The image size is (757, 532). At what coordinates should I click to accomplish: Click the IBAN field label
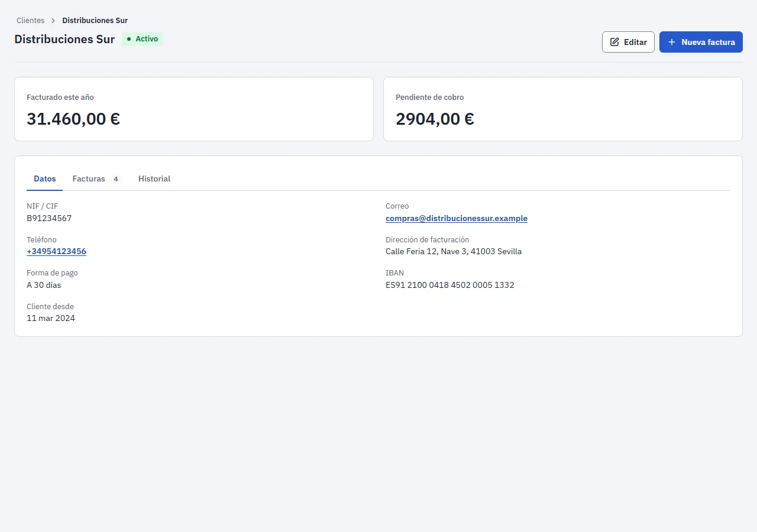(395, 273)
